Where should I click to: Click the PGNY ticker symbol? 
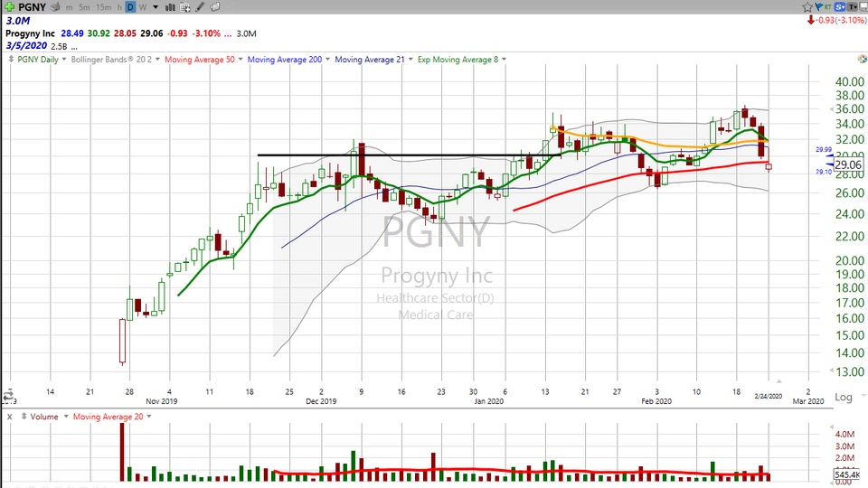point(33,7)
